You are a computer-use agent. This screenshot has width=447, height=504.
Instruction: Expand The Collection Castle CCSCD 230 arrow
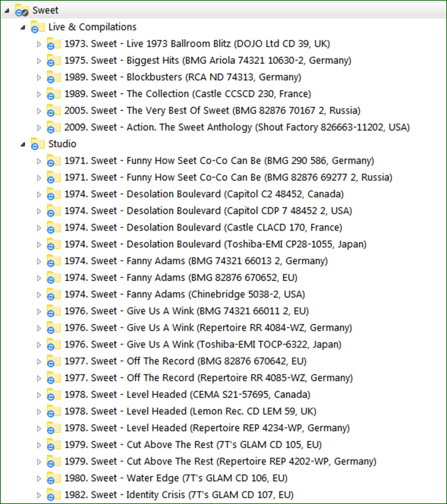(39, 94)
